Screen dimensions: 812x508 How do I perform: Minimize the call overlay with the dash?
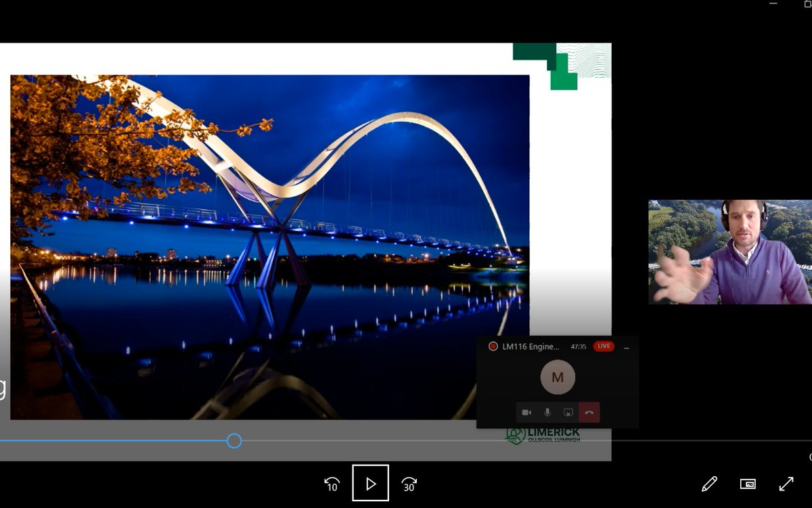(627, 347)
